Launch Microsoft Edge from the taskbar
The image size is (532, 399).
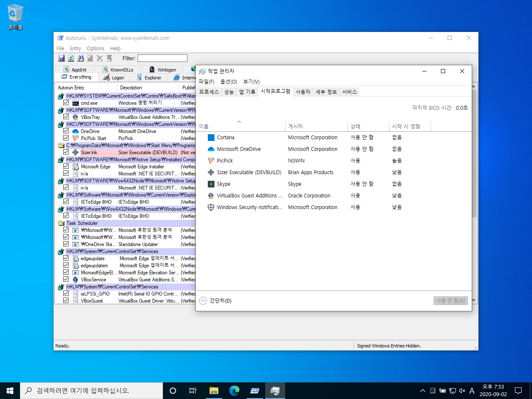(234, 391)
